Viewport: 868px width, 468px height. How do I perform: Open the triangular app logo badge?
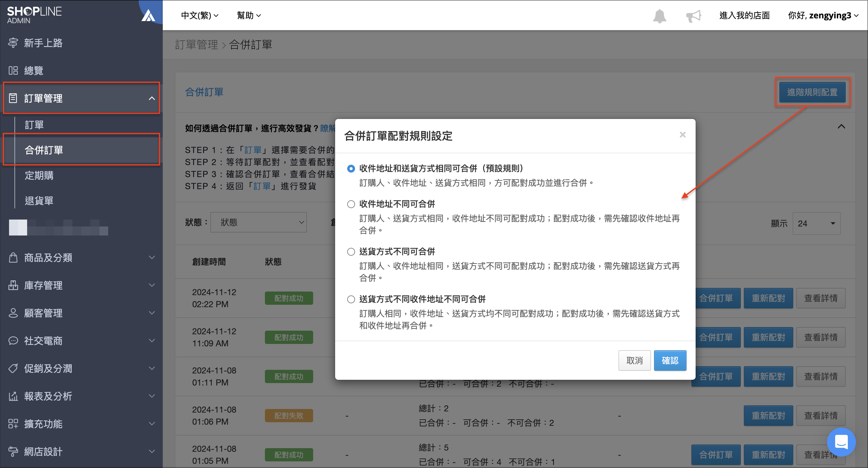[148, 15]
